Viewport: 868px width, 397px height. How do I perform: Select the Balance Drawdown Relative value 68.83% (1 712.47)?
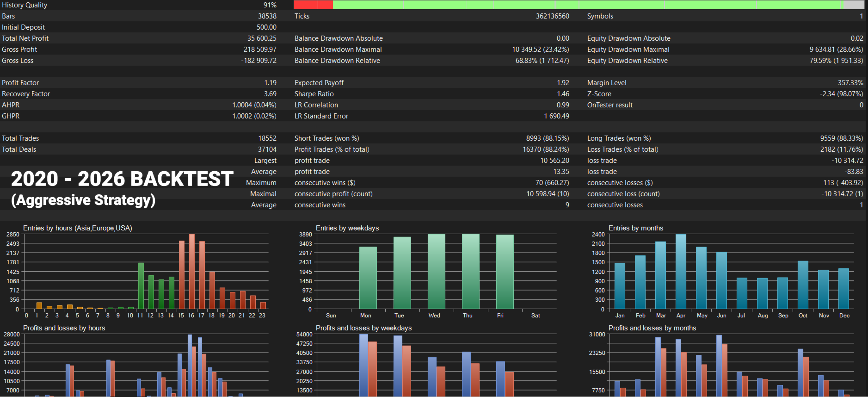(542, 61)
